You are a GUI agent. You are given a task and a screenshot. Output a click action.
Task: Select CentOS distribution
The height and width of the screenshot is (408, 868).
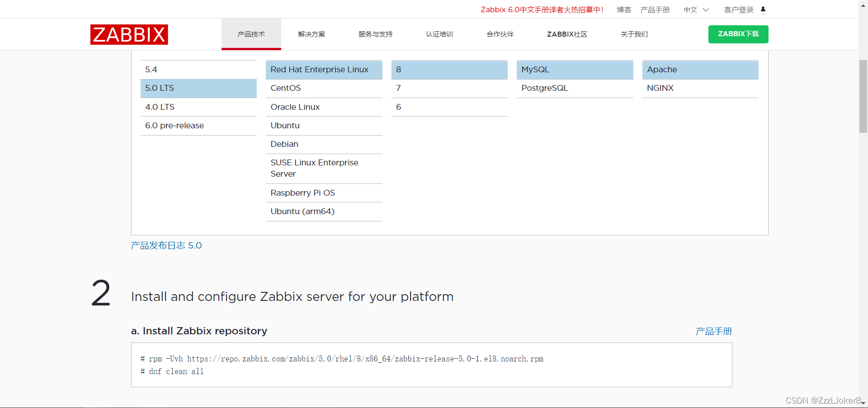(x=324, y=88)
